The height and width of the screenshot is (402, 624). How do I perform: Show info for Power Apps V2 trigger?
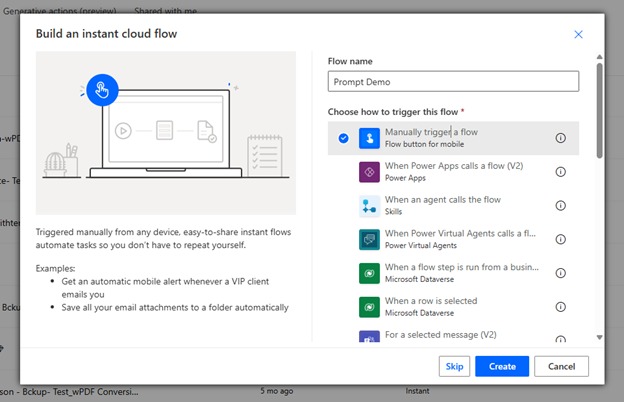click(560, 172)
